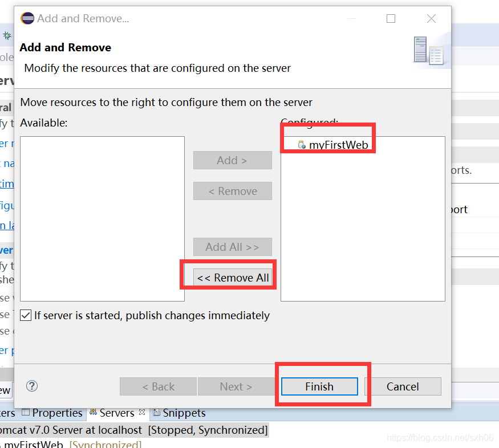Toggle publish changes immediately checkbox
Viewport: 499px width, 448px height.
point(26,315)
